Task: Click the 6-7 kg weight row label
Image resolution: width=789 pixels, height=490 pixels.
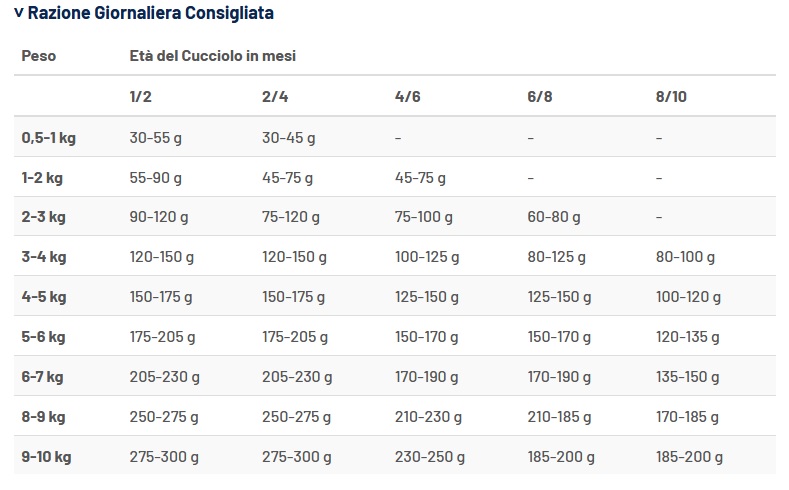Action: pyautogui.click(x=43, y=377)
